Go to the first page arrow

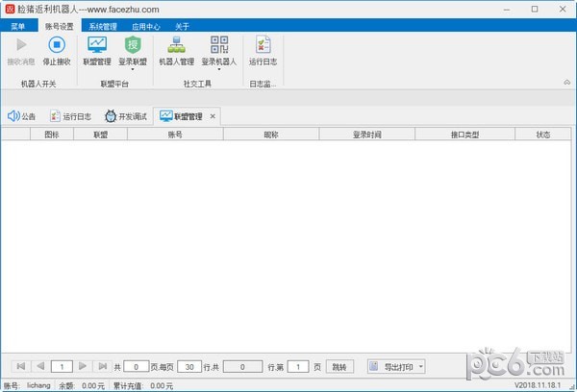tap(20, 366)
